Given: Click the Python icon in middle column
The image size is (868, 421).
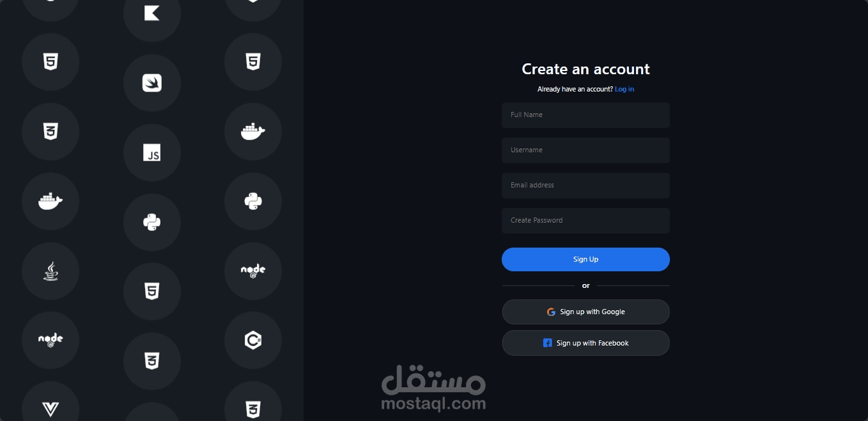Looking at the screenshot, I should pyautogui.click(x=152, y=223).
